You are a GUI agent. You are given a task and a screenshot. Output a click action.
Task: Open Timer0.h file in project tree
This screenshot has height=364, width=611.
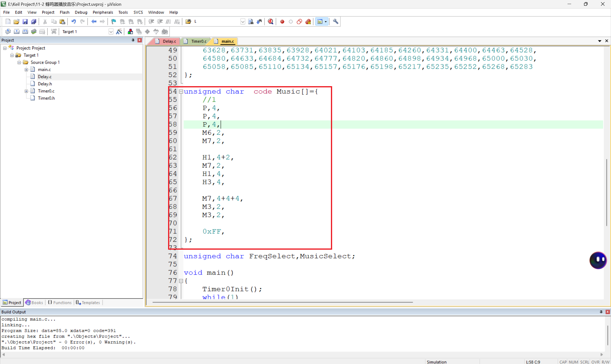pyautogui.click(x=46, y=98)
